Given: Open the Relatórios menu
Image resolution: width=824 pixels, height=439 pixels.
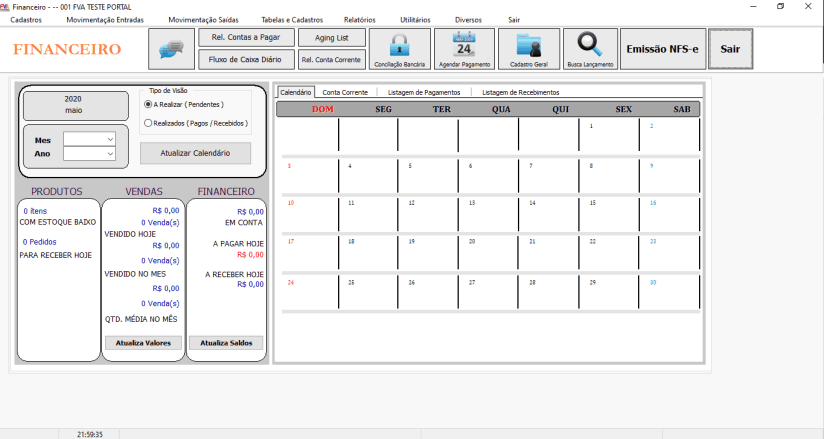Looking at the screenshot, I should coord(359,20).
